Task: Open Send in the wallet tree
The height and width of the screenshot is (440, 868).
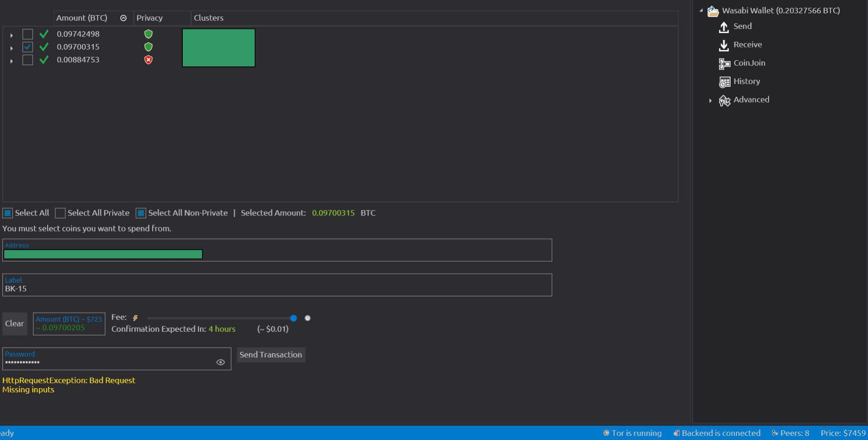Action: (742, 26)
